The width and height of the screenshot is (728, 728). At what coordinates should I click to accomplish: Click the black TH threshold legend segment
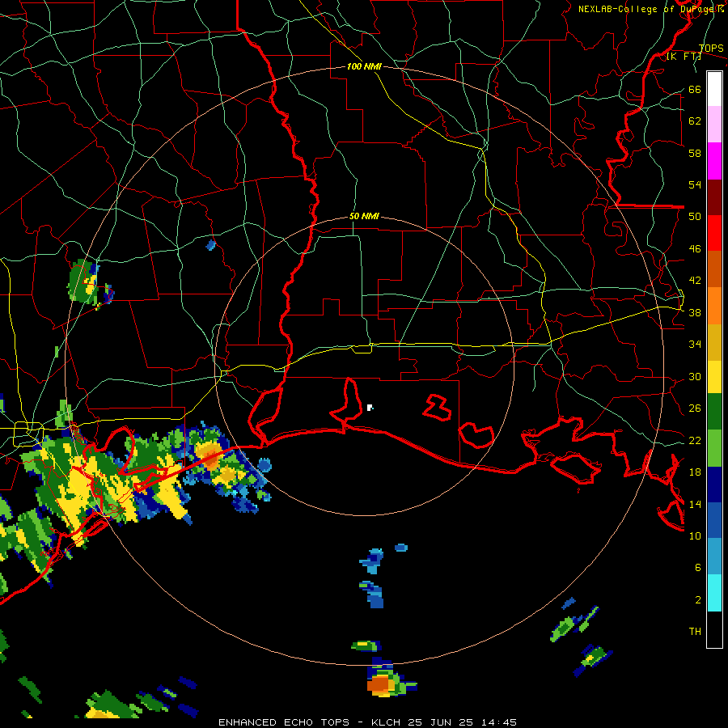714,629
